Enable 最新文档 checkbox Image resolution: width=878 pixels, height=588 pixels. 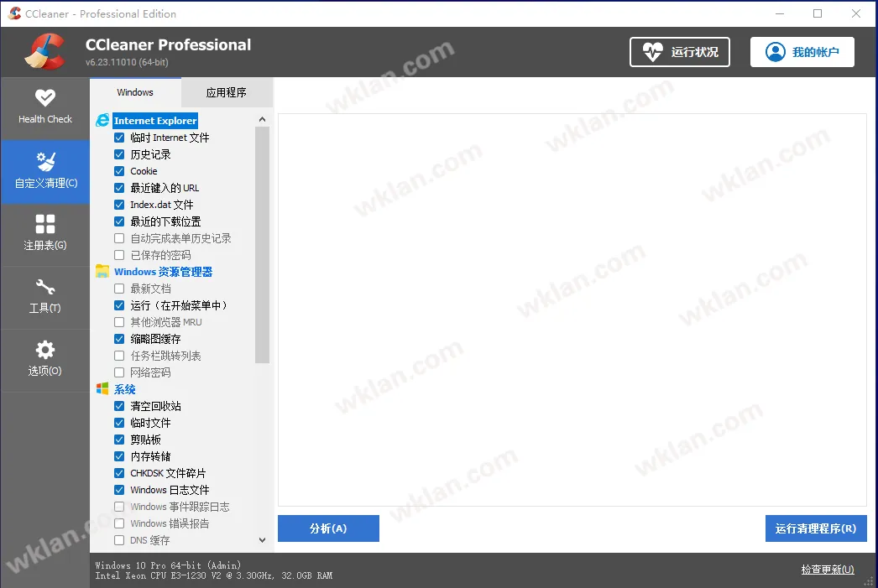119,289
